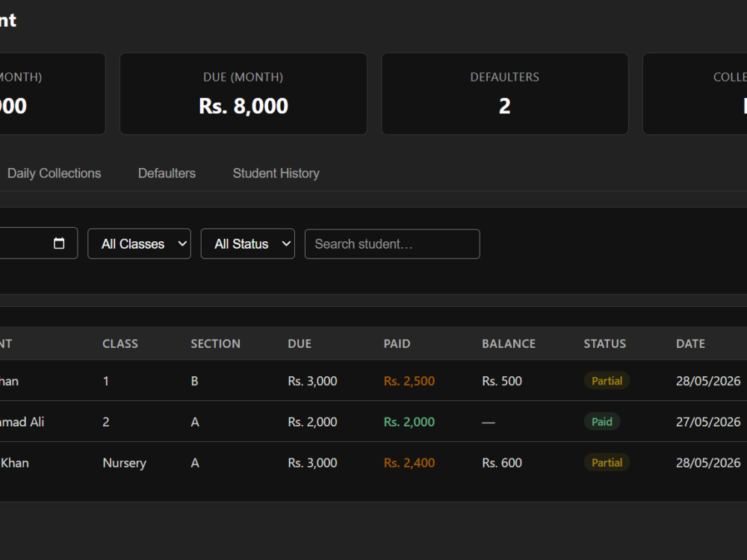Click the Nursery class cell

click(124, 463)
